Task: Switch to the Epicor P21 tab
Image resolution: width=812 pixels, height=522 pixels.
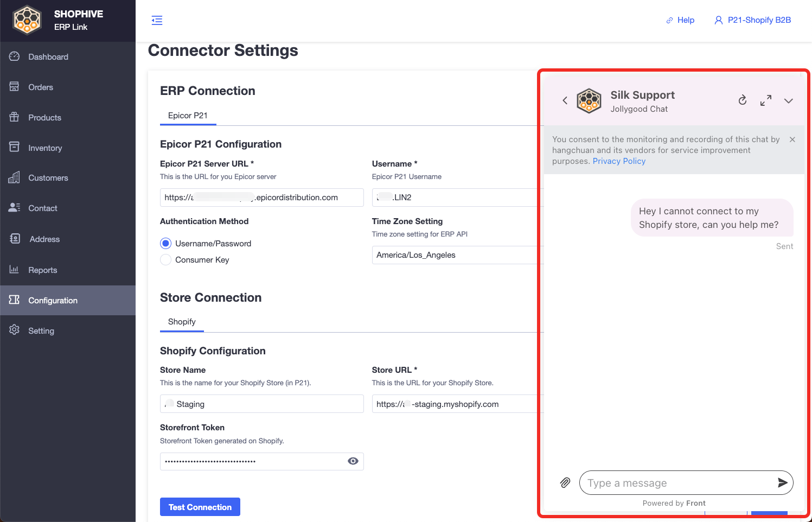Action: (188, 116)
